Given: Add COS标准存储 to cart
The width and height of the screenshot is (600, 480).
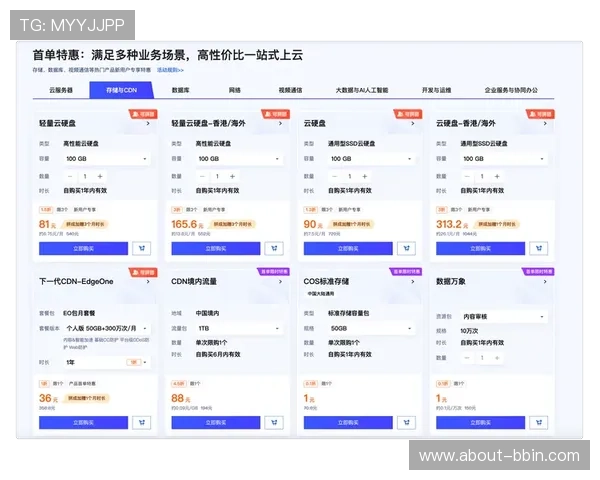Looking at the screenshot, I should 406,423.
